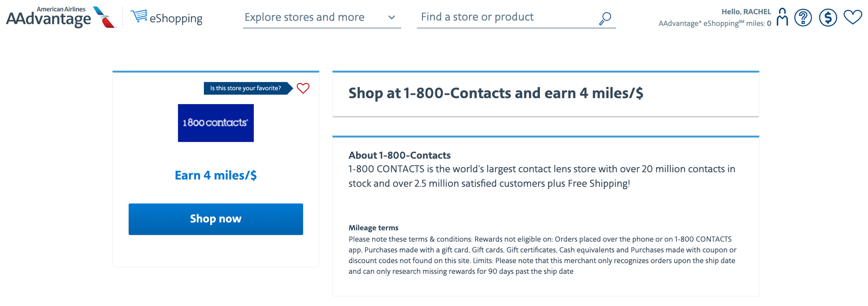Select the Hello, RACHEL greeting
This screenshot has height=306, width=868.
pyautogui.click(x=746, y=11)
